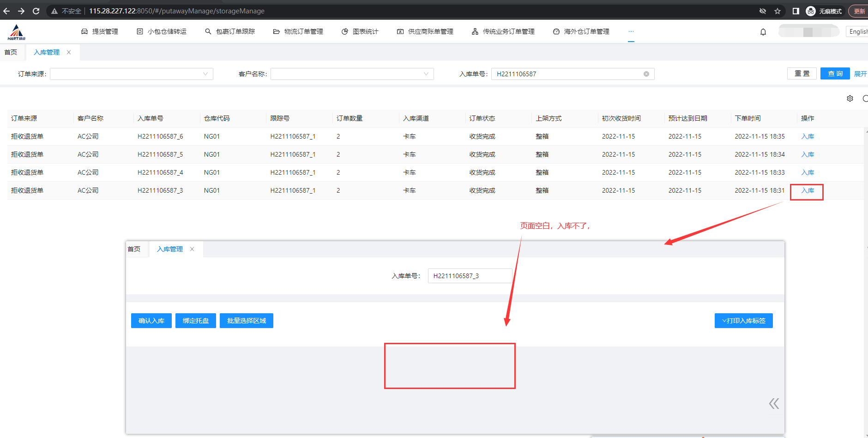Click the 查询 search button
The width and height of the screenshot is (868, 438).
835,74
